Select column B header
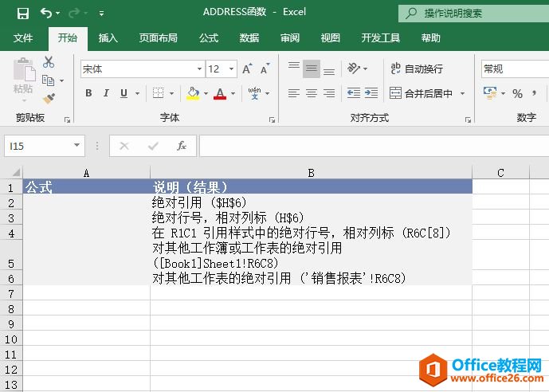The width and height of the screenshot is (549, 392). tap(311, 173)
